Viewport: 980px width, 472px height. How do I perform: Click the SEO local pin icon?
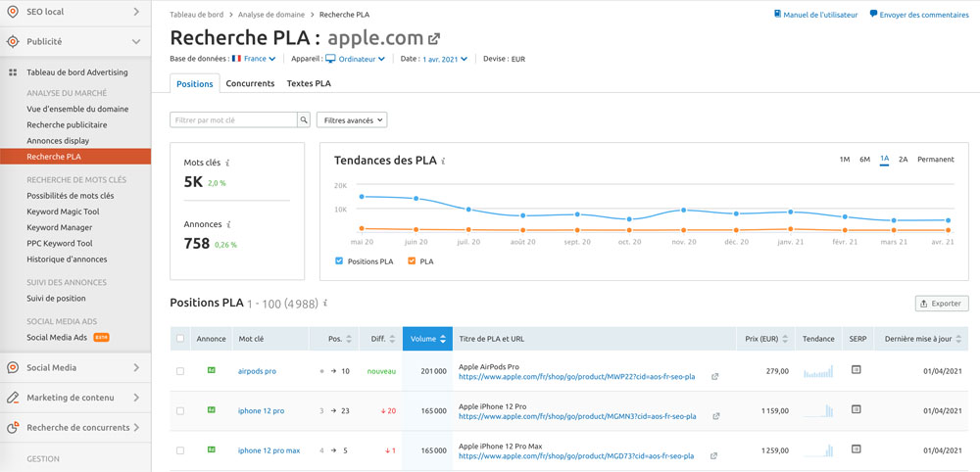pyautogui.click(x=12, y=11)
